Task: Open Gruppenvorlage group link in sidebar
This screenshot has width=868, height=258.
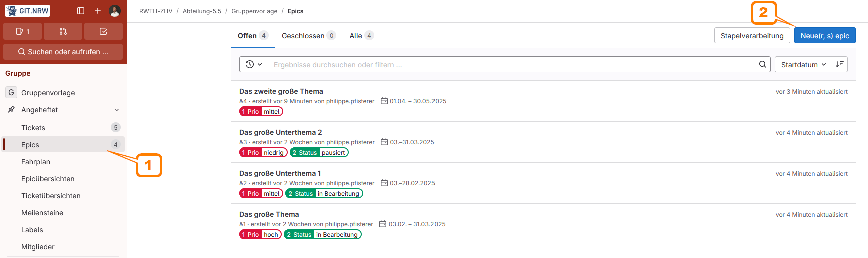Action: tap(63, 92)
